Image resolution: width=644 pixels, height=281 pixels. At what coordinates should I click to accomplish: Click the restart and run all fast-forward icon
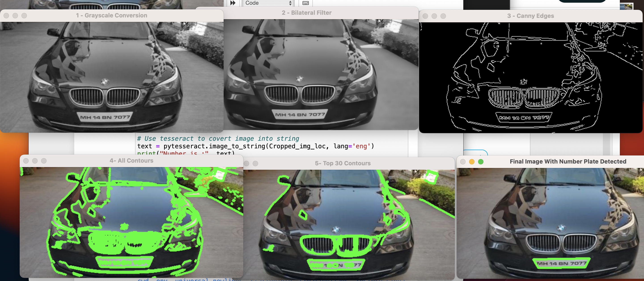click(233, 3)
